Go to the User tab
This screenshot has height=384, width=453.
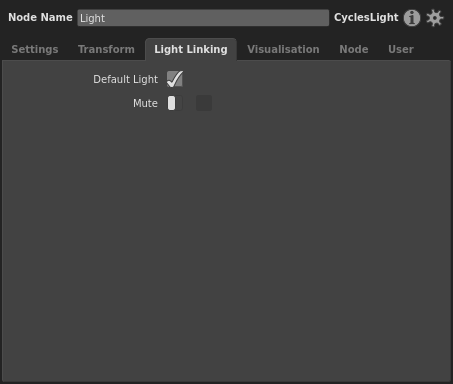(401, 49)
